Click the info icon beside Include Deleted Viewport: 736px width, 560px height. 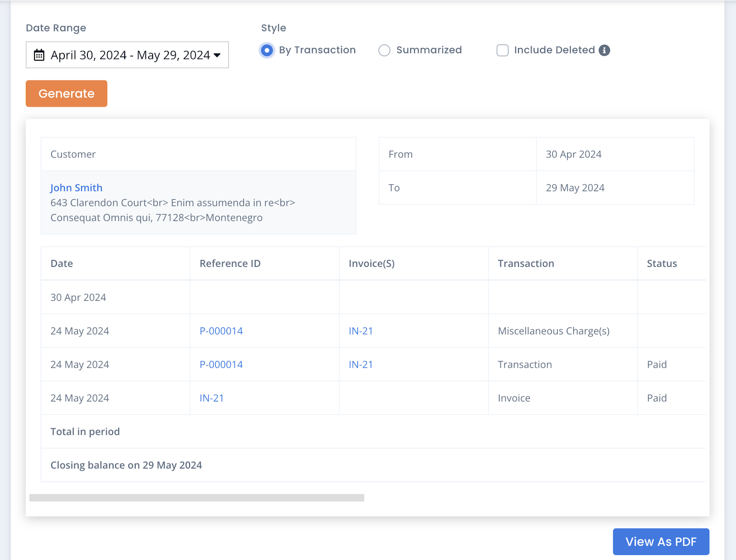(604, 50)
